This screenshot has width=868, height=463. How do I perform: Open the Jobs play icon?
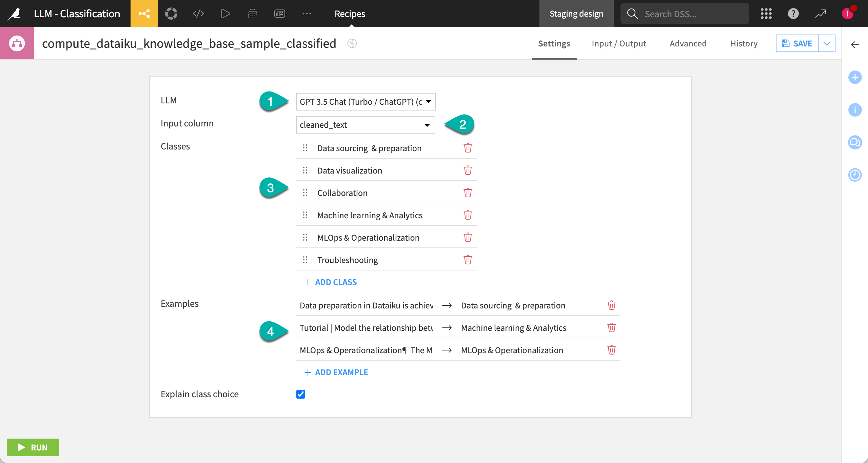225,14
